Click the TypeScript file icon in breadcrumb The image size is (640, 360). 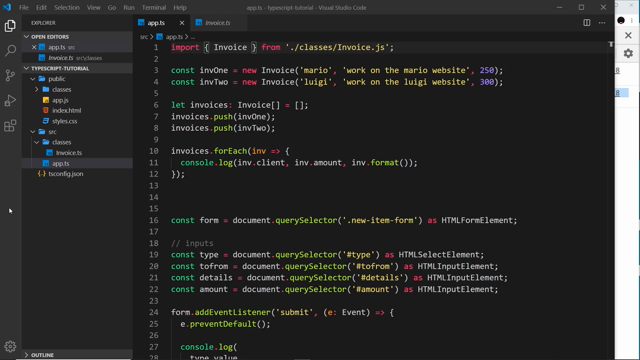[x=160, y=37]
